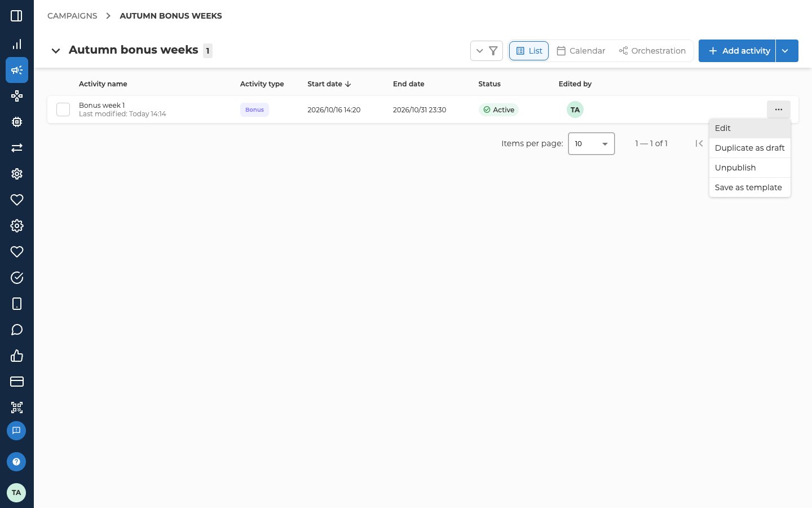Click the end date 2026/10/31 23:30
Screen dimensions: 812x508
click(x=420, y=110)
